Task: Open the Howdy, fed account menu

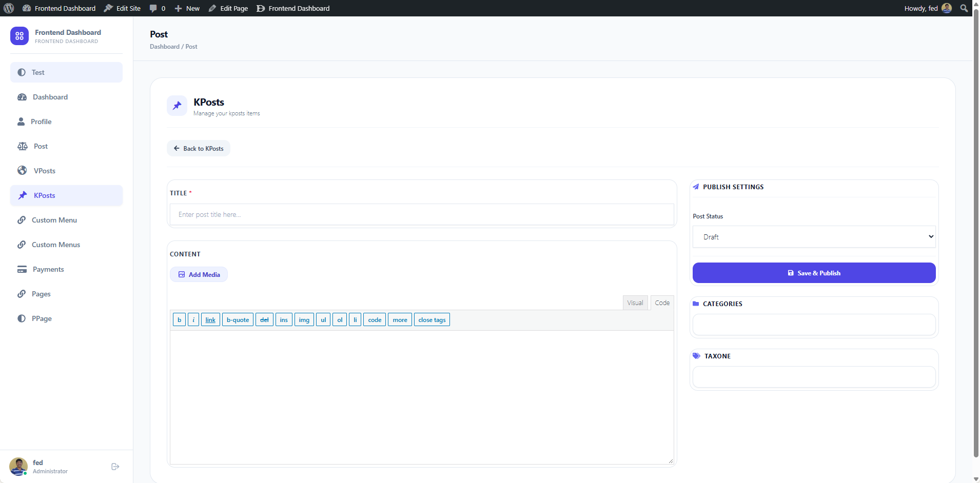Action: coord(928,8)
